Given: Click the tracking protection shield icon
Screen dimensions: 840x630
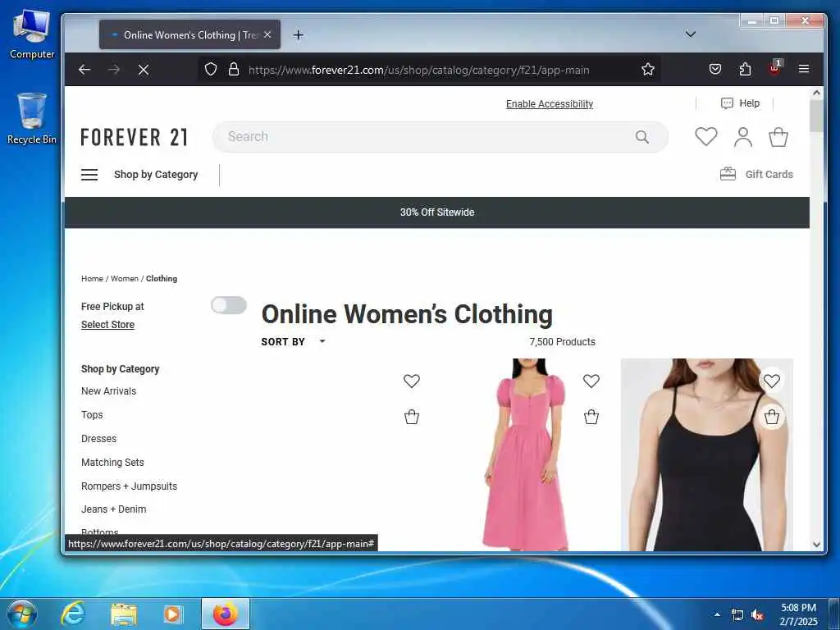Looking at the screenshot, I should (x=211, y=69).
